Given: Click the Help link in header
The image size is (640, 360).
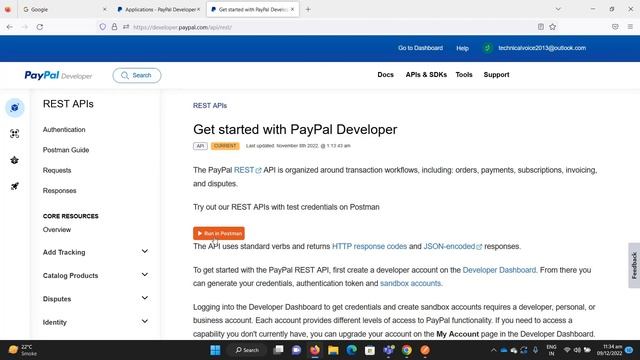Looking at the screenshot, I should [x=462, y=48].
